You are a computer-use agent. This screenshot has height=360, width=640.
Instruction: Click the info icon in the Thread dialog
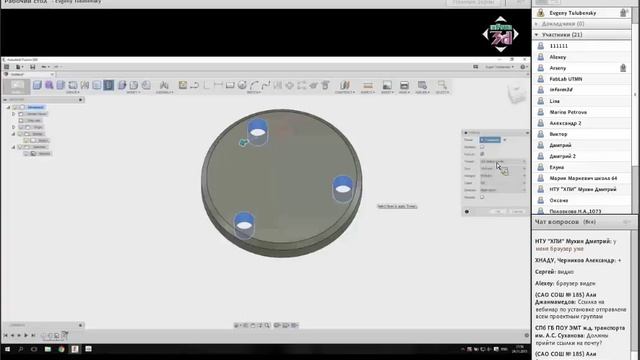[467, 211]
